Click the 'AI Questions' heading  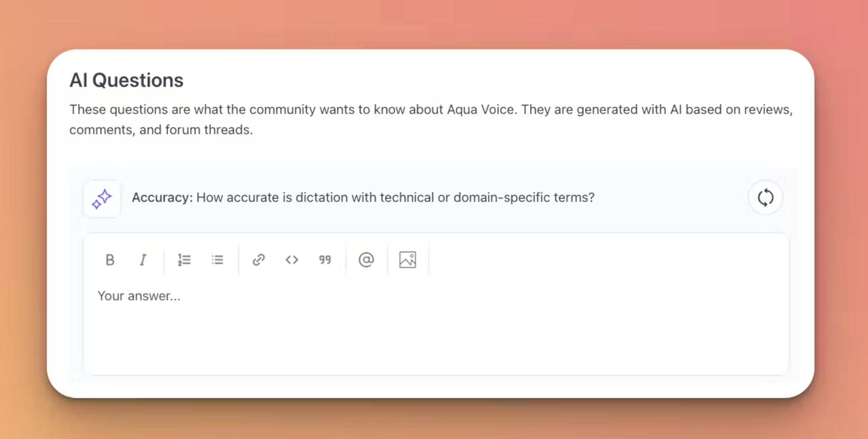point(126,80)
